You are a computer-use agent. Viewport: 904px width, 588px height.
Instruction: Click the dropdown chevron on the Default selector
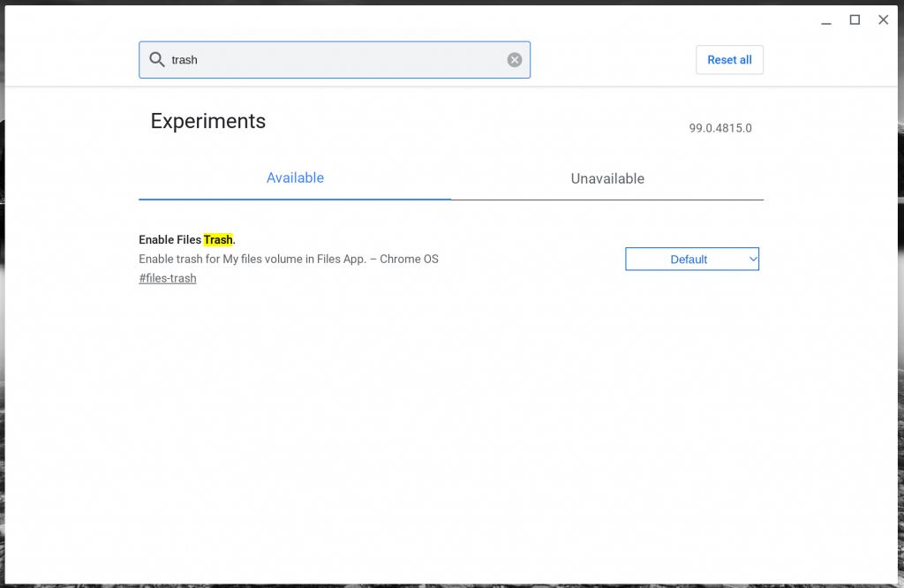[x=754, y=259]
